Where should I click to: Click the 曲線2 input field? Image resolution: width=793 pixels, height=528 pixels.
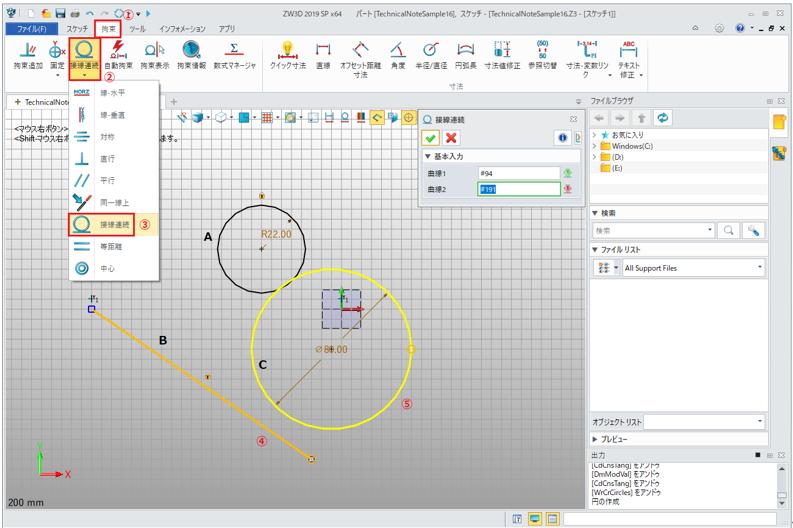(518, 189)
